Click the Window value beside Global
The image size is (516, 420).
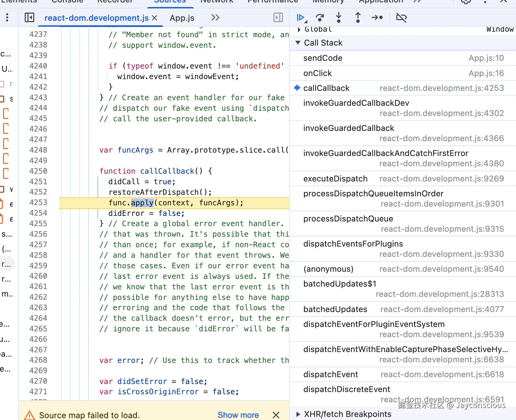click(x=500, y=29)
